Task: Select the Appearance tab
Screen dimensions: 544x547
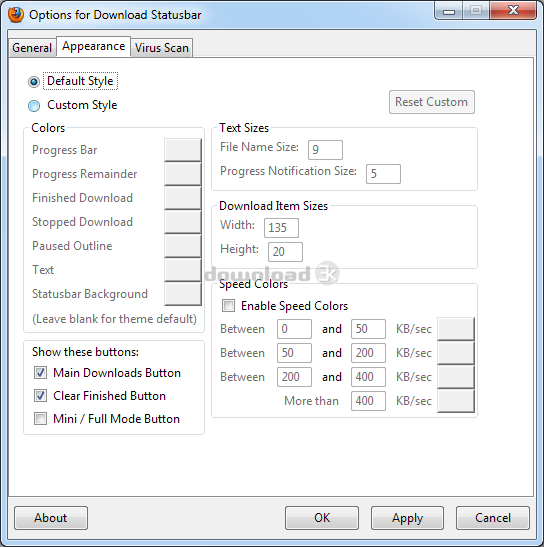Action: (94, 46)
